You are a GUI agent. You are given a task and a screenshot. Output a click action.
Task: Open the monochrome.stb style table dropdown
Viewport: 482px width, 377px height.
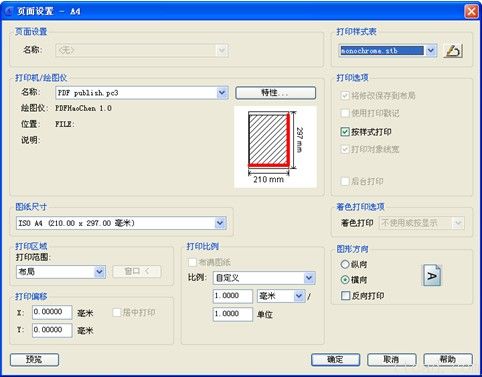(x=431, y=51)
